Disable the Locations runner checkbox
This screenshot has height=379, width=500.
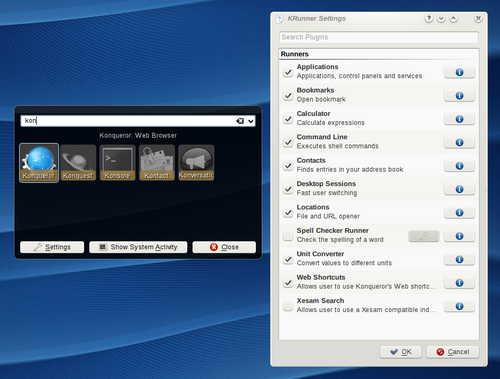click(x=288, y=212)
